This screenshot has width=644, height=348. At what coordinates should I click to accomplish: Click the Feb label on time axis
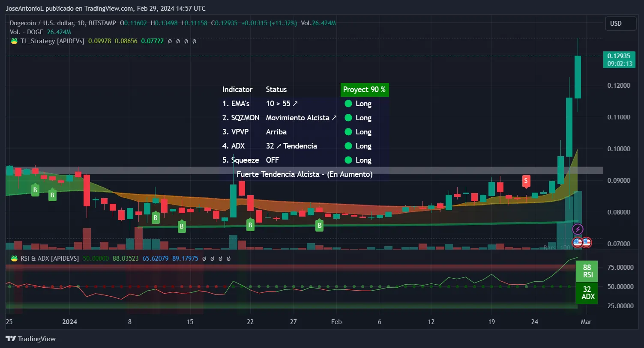point(336,322)
